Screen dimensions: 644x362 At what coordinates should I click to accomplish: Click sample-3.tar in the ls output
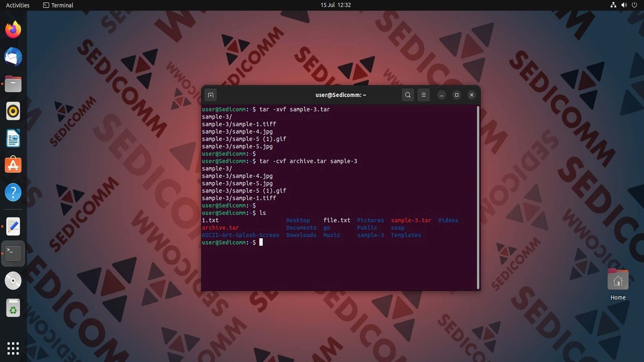[411, 221]
